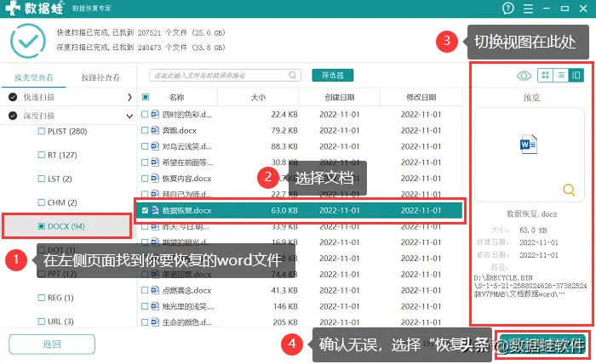Click the 返回 back button

coord(52,344)
